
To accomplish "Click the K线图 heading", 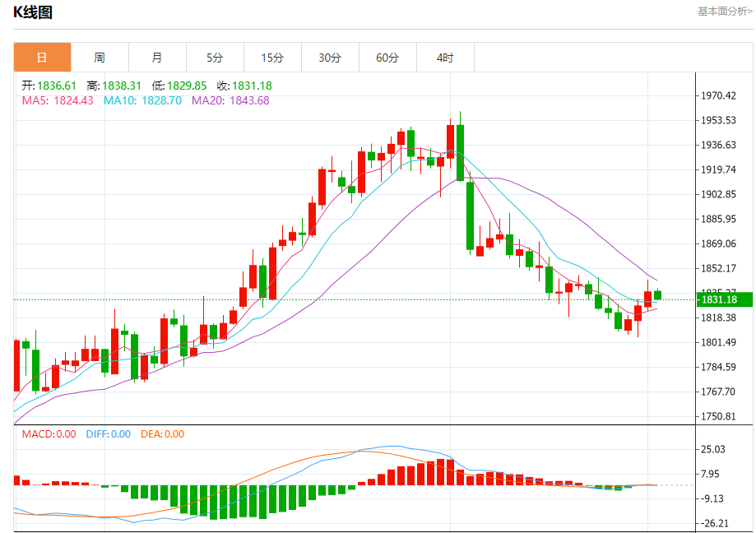I will click(x=33, y=12).
